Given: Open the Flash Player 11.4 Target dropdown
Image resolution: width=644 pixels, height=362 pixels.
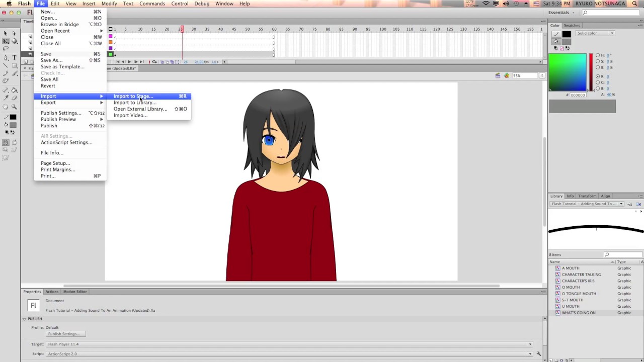Looking at the screenshot, I should coord(289,344).
